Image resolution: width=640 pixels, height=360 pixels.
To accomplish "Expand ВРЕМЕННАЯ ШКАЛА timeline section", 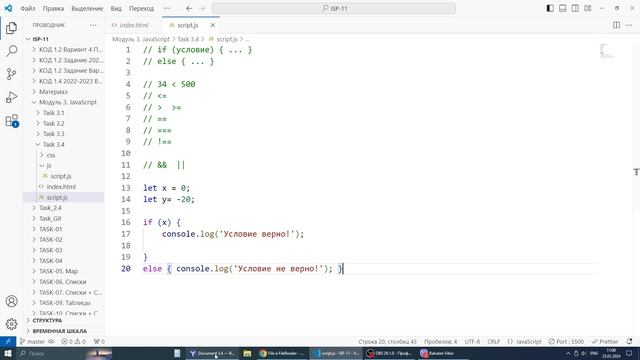I will (64, 331).
